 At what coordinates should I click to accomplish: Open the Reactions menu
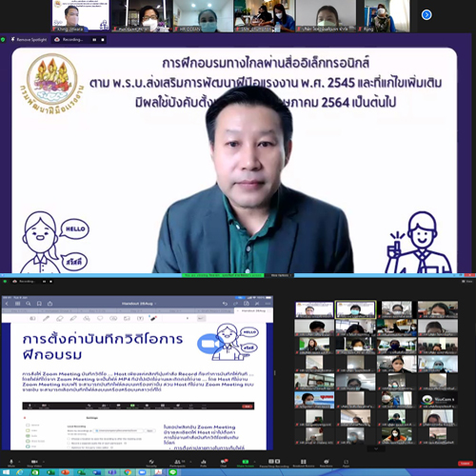[326, 463]
